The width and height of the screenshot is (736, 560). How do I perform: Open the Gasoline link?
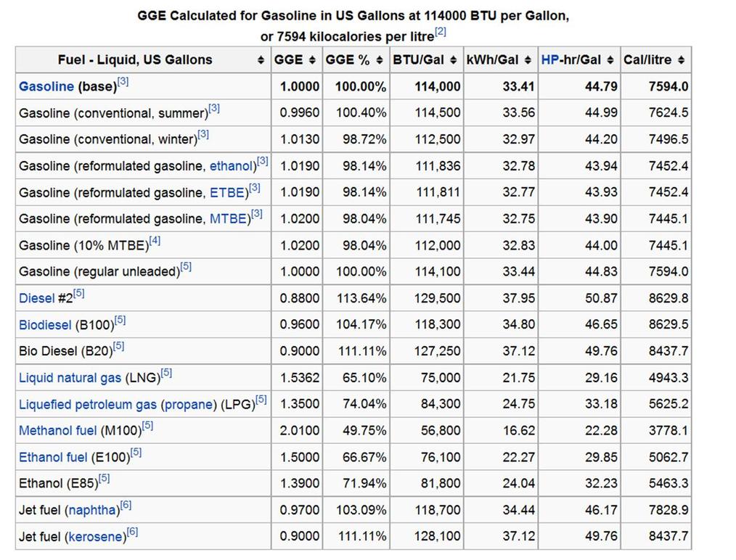pos(46,87)
